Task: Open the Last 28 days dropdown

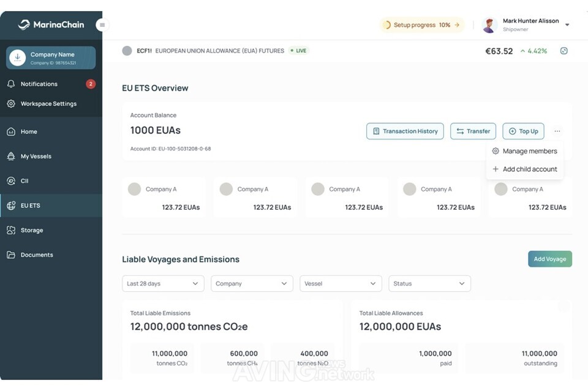Action: point(163,283)
